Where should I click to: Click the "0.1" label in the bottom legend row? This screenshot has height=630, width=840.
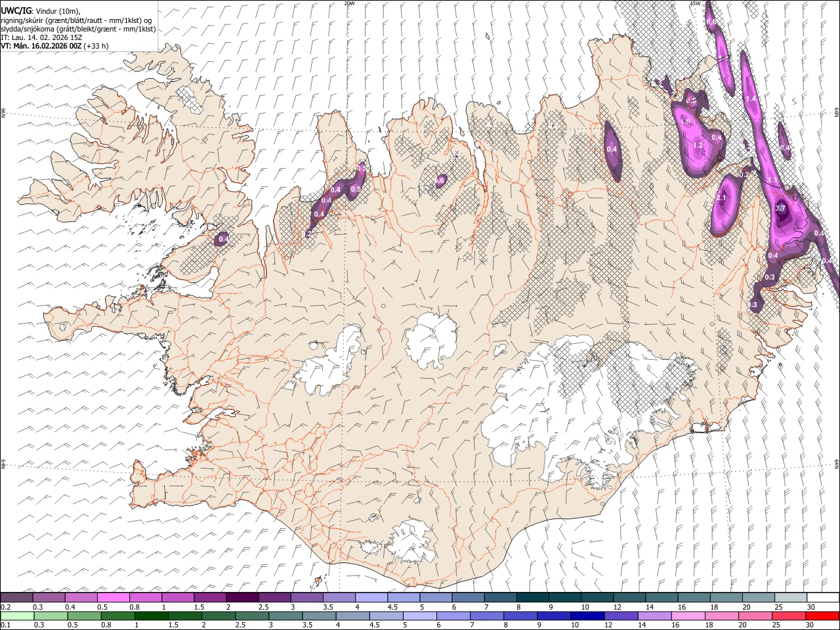click(5, 625)
